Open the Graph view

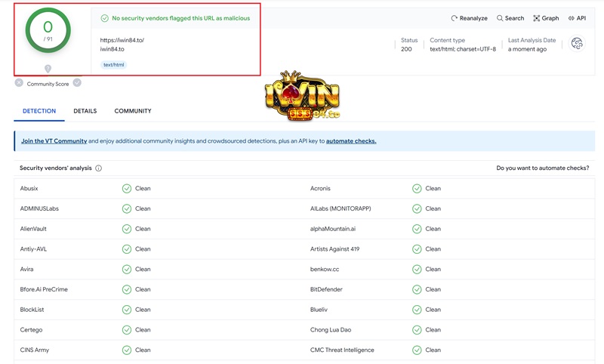pos(546,18)
